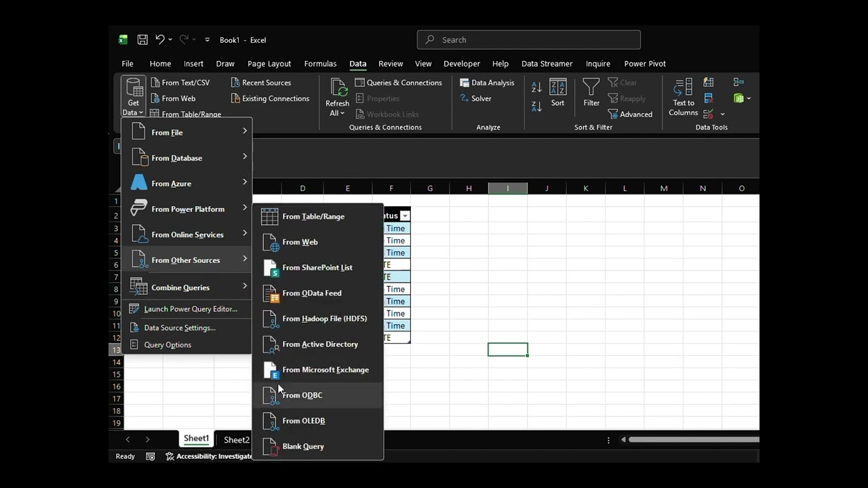Image resolution: width=868 pixels, height=488 pixels.
Task: Choose From Active Directory
Action: 318,344
